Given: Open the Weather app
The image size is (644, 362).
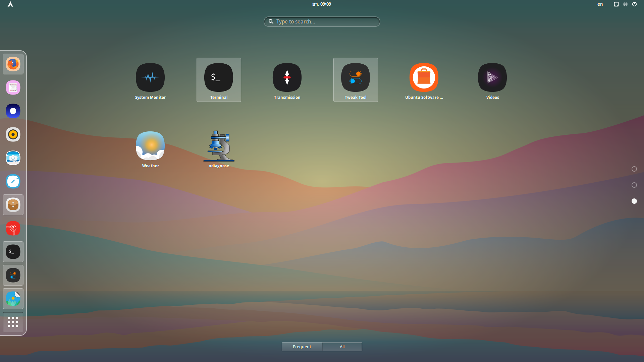Looking at the screenshot, I should coord(150,146).
